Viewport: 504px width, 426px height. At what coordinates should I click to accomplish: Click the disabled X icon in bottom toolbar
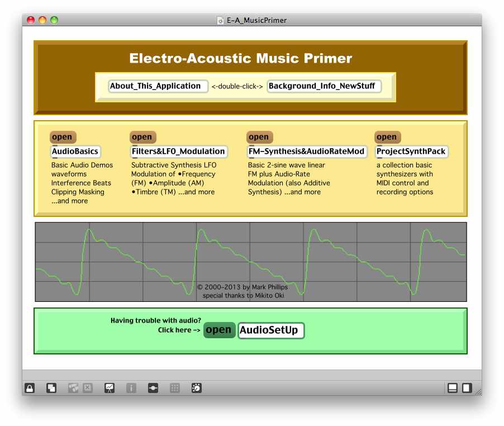pyautogui.click(x=87, y=388)
